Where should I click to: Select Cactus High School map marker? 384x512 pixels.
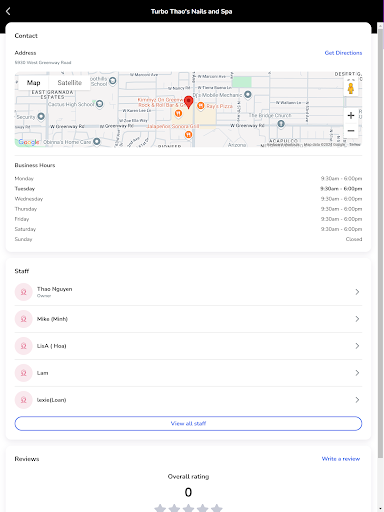(x=99, y=104)
